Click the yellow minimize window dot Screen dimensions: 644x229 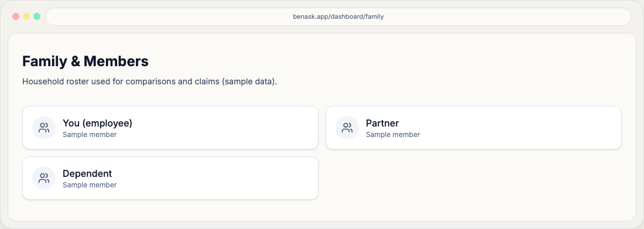26,16
